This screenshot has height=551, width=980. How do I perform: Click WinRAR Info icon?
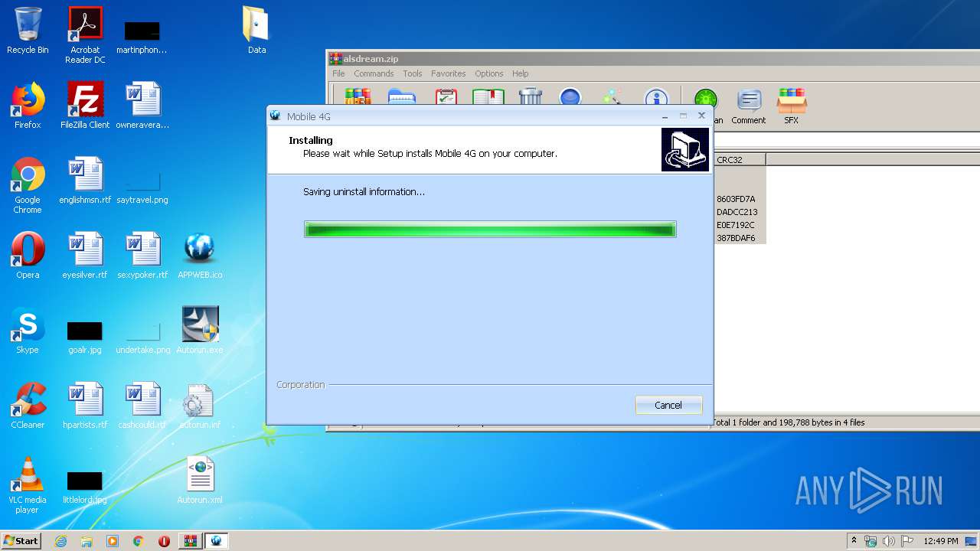(x=655, y=96)
